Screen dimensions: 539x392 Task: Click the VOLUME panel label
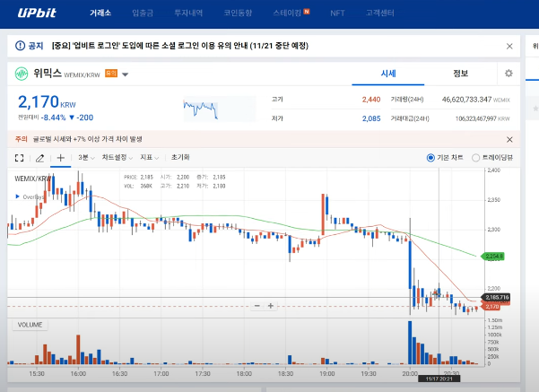[30, 325]
